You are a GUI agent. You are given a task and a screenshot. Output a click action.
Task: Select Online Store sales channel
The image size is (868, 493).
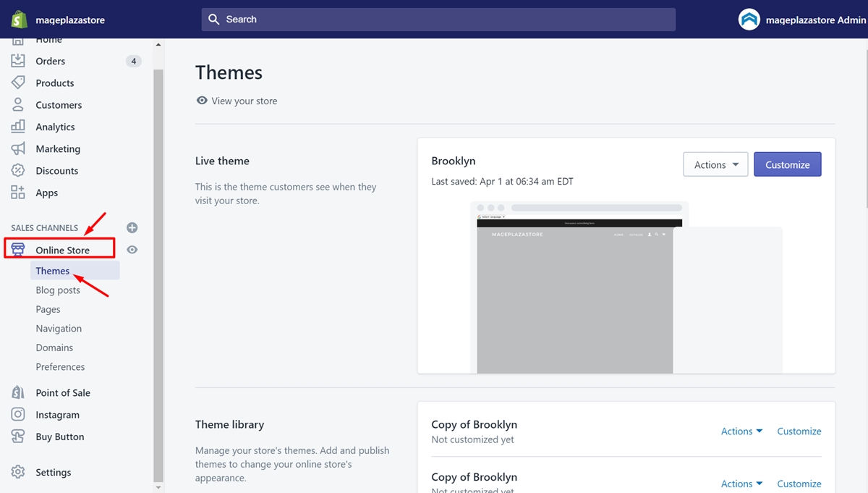[63, 250]
